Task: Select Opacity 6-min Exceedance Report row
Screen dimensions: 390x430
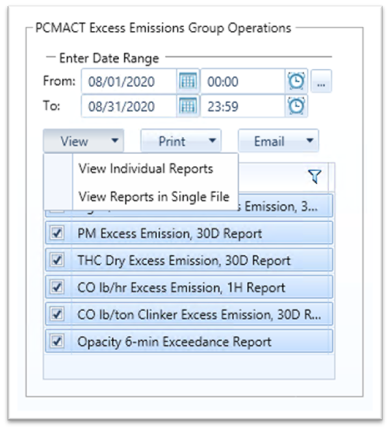Action: click(189, 341)
